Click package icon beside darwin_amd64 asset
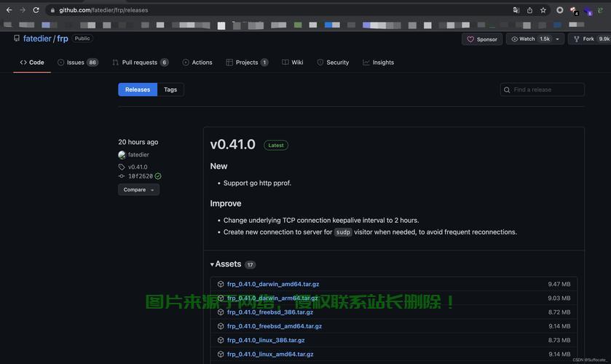Viewport: 611px width, 364px height. 221,284
